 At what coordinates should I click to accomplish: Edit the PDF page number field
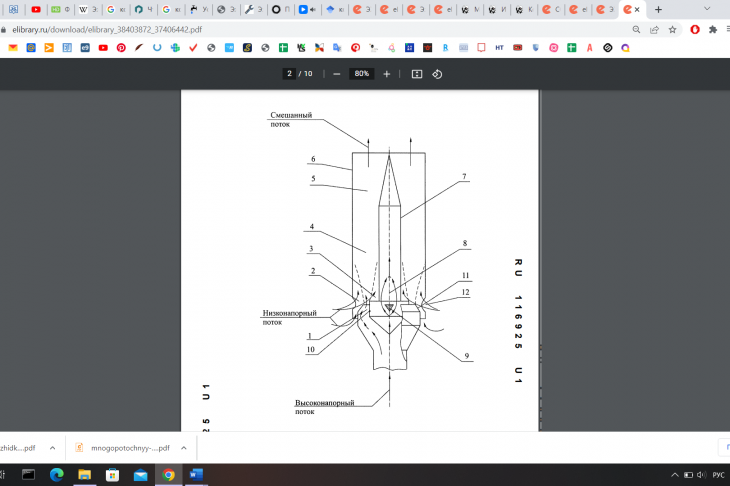(x=289, y=74)
